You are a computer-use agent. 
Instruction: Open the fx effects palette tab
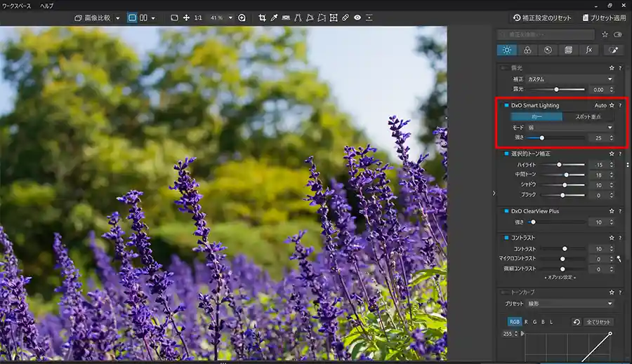tap(588, 50)
